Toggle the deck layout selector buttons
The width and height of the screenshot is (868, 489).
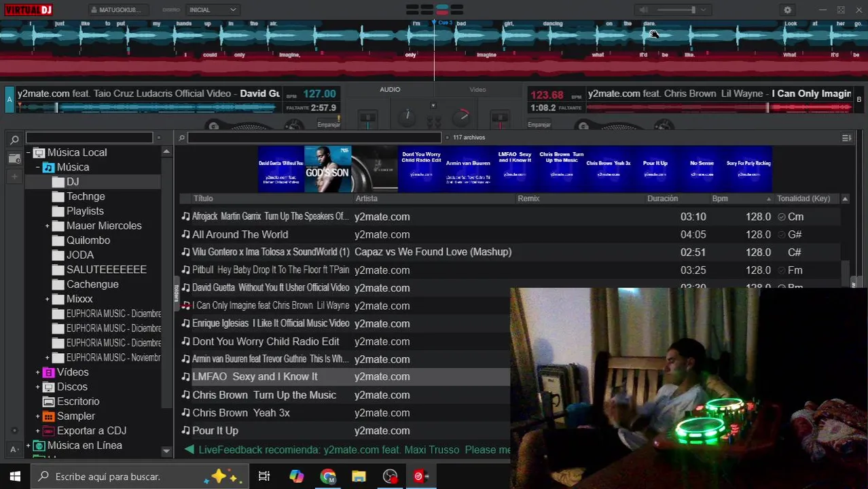[x=435, y=10]
